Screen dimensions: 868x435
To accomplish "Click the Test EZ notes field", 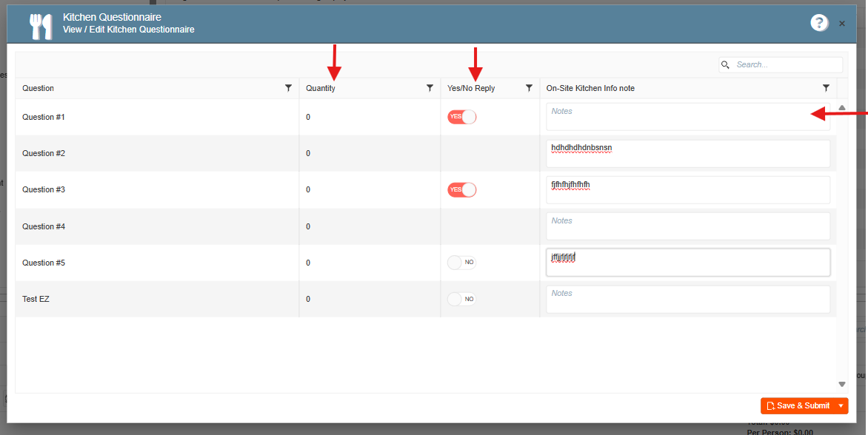I will point(688,299).
